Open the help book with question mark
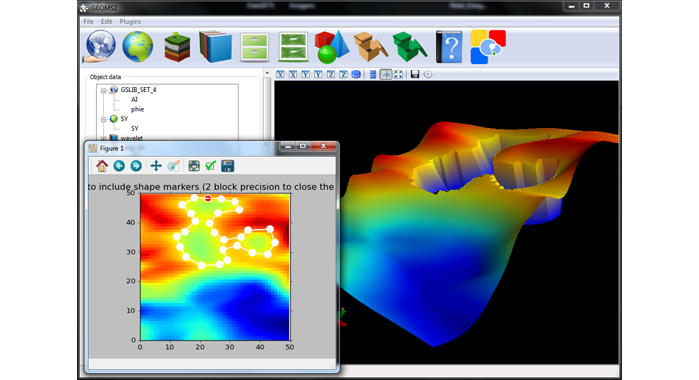The height and width of the screenshot is (380, 699). (x=449, y=46)
